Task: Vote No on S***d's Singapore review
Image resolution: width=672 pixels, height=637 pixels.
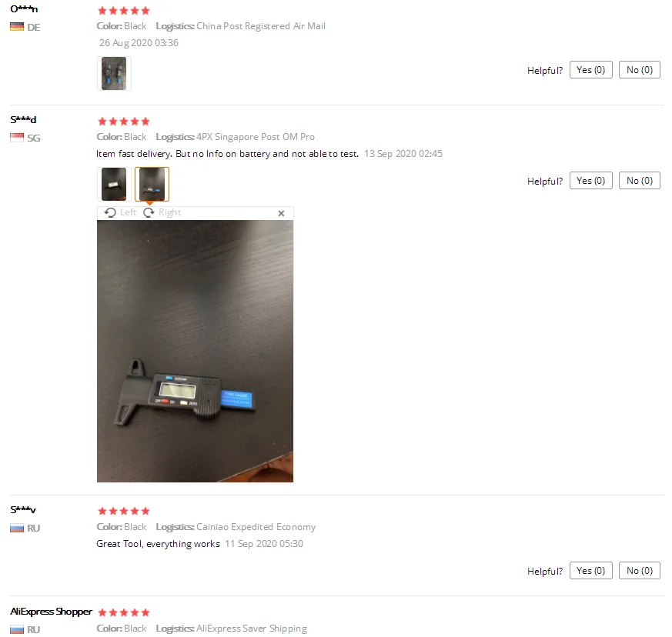Action: coord(640,181)
